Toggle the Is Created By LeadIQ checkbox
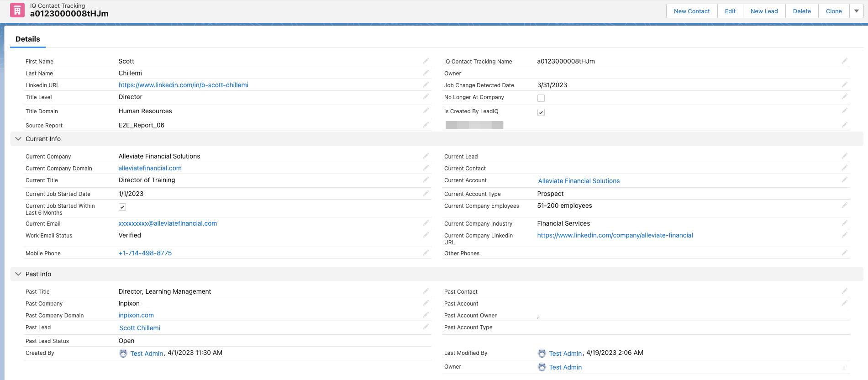 tap(541, 112)
